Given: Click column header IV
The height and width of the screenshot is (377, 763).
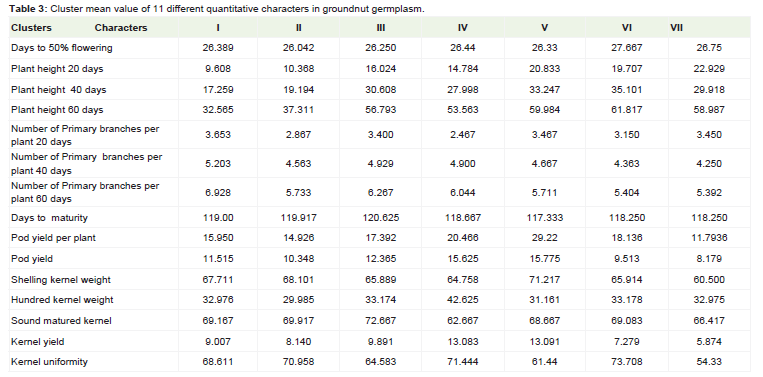Looking at the screenshot, I should [x=463, y=28].
